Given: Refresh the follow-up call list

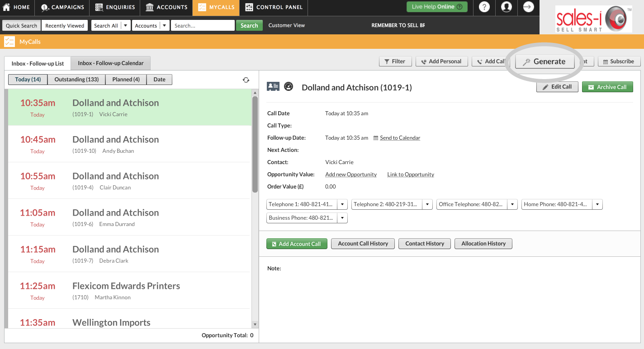Looking at the screenshot, I should point(246,80).
